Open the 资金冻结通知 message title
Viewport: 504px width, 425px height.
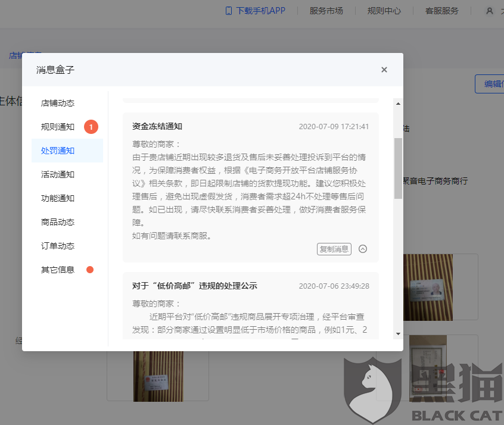coord(157,126)
